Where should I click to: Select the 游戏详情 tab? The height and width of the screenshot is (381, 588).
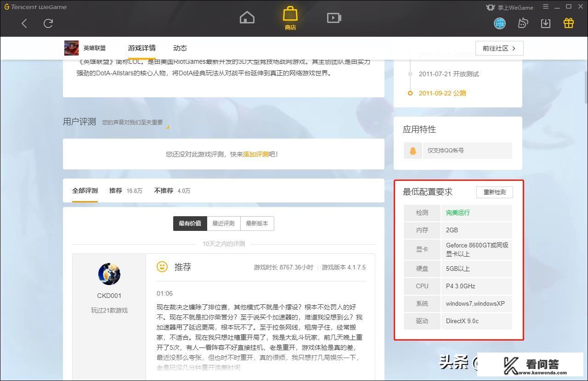point(141,48)
